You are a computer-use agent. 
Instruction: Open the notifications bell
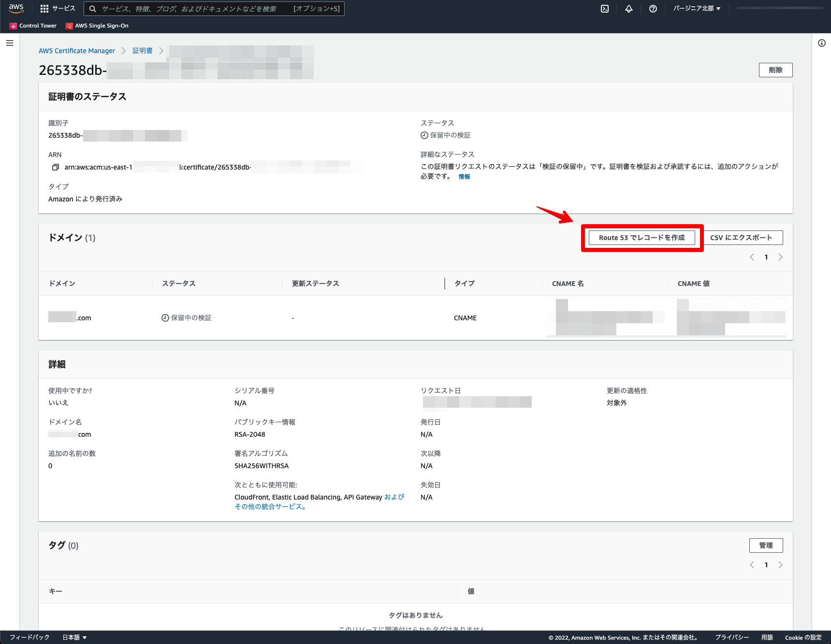[x=629, y=9]
